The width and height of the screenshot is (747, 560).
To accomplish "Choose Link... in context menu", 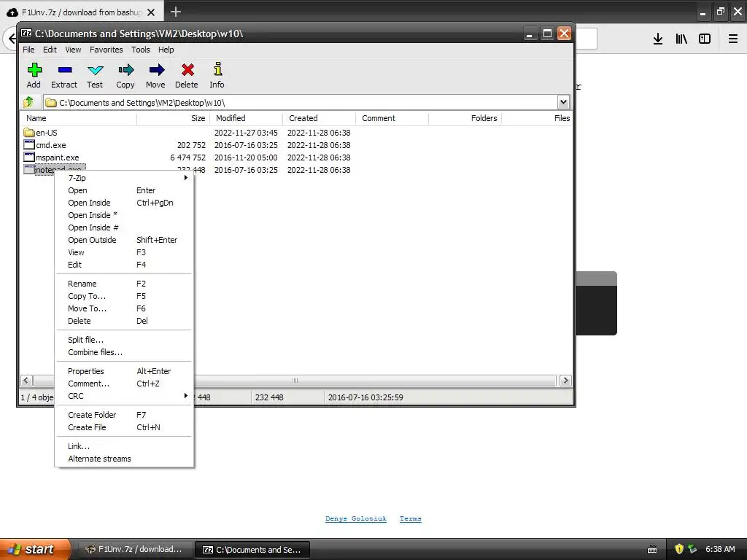I will click(x=124, y=446).
